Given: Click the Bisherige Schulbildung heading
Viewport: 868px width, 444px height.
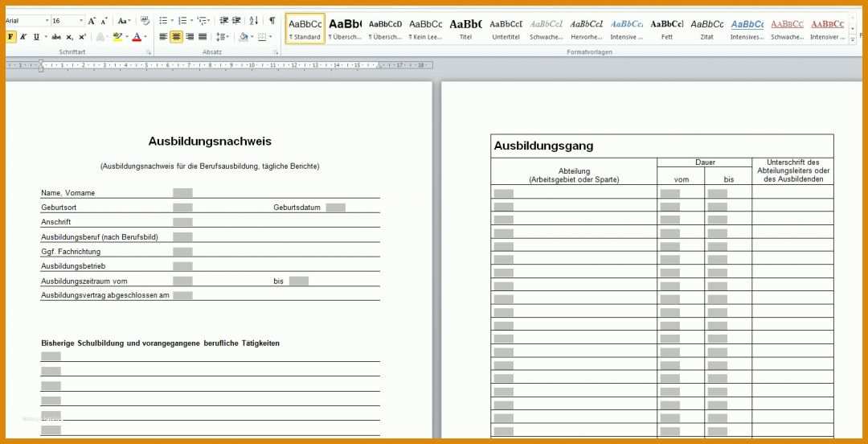Looking at the screenshot, I should pos(160,343).
